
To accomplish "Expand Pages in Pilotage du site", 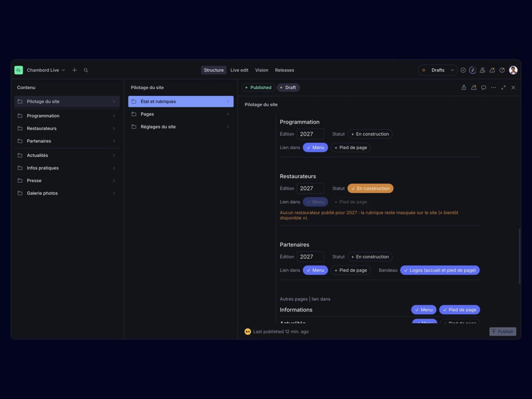I will [181, 114].
